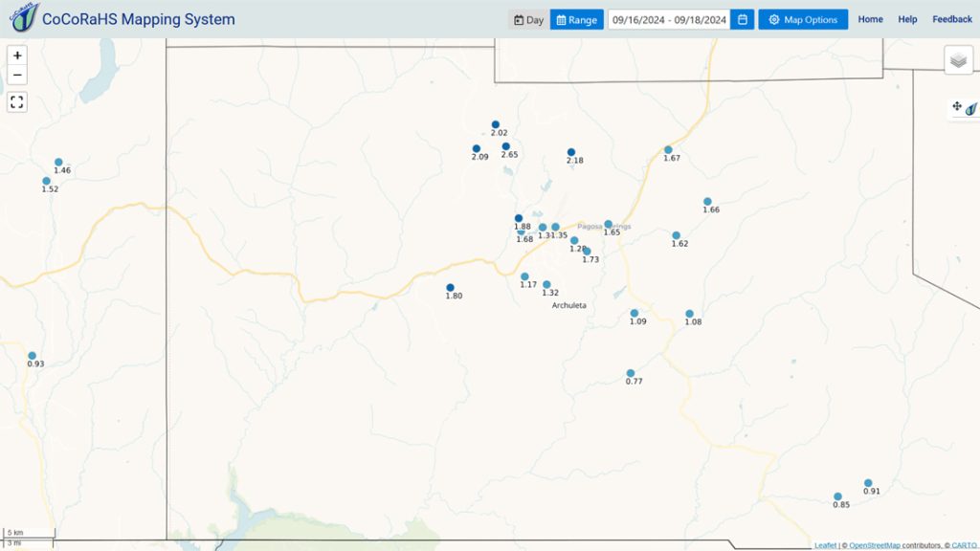The height and width of the screenshot is (551, 980).
Task: Select station marker reading 0.93
Action: 32,356
